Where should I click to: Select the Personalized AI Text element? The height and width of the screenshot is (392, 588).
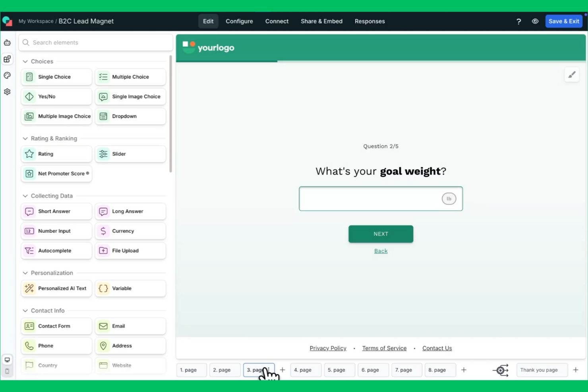tap(56, 288)
